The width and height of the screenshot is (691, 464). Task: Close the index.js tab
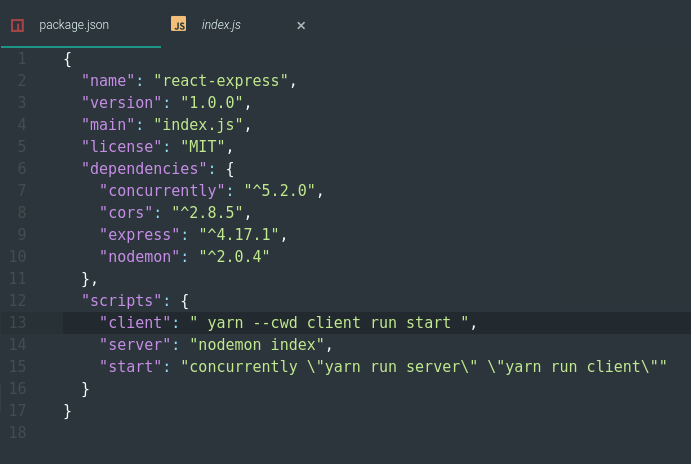tap(301, 26)
